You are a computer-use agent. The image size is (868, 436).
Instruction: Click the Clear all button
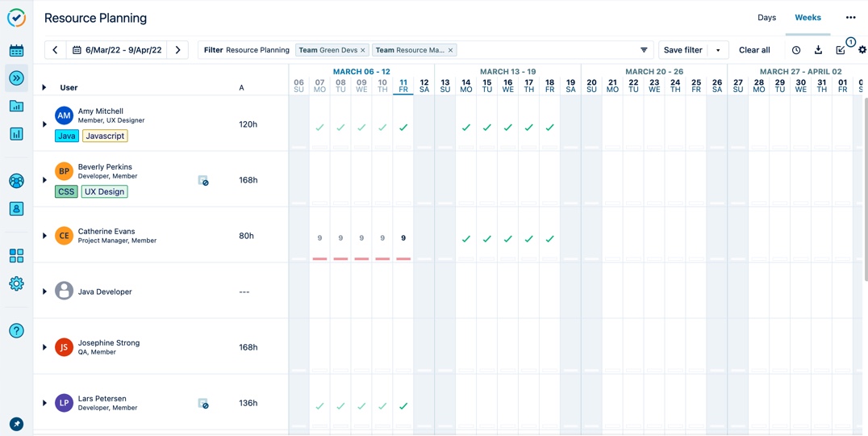coord(754,50)
